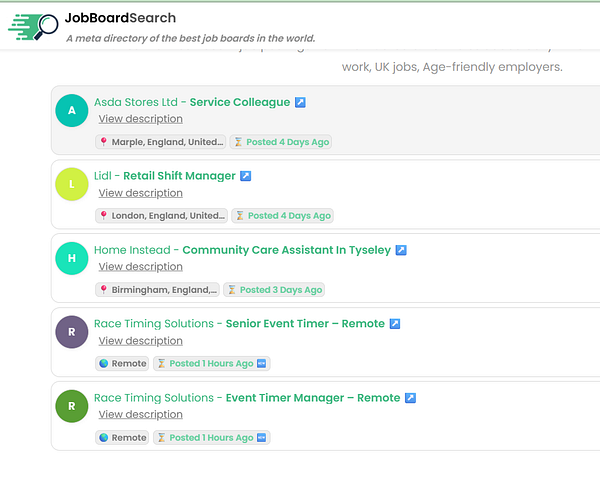Click hourglass icon in Senior Event Timer badge
Screen dimensions: 600x487
[161, 363]
